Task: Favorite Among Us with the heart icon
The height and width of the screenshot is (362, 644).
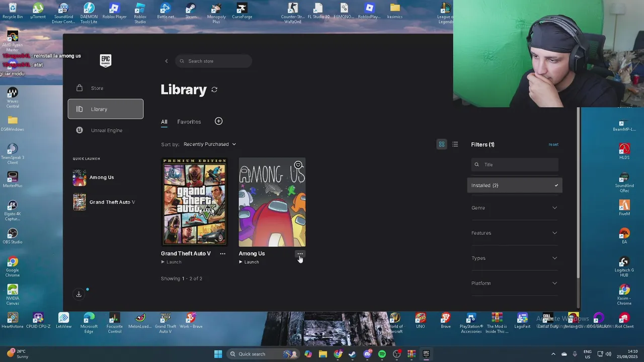Action: pos(298,165)
